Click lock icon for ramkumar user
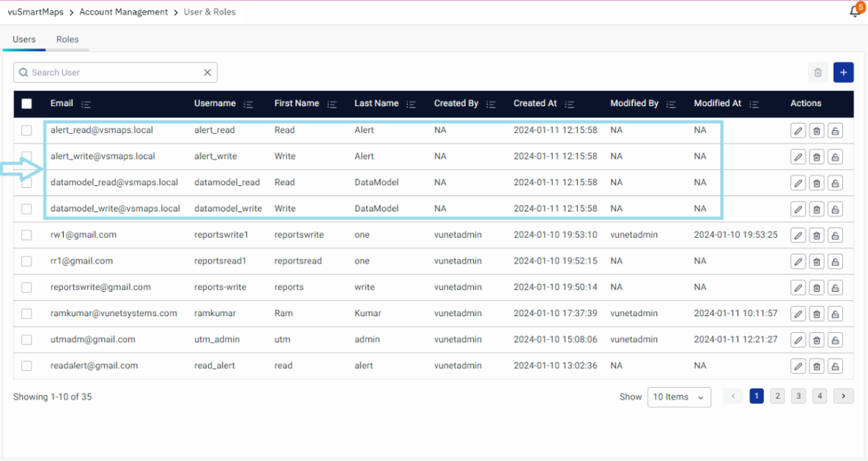Image resolution: width=868 pixels, height=461 pixels. coord(835,314)
